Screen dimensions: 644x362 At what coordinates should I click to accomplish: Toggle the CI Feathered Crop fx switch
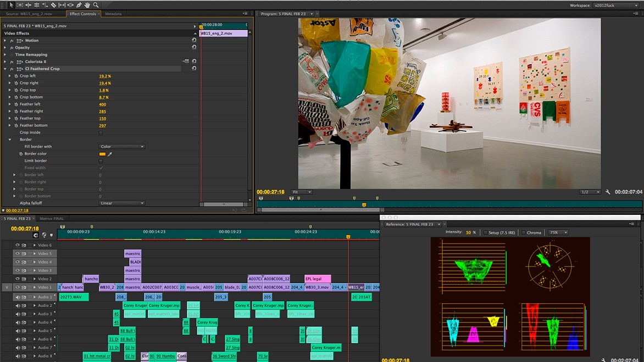point(12,69)
